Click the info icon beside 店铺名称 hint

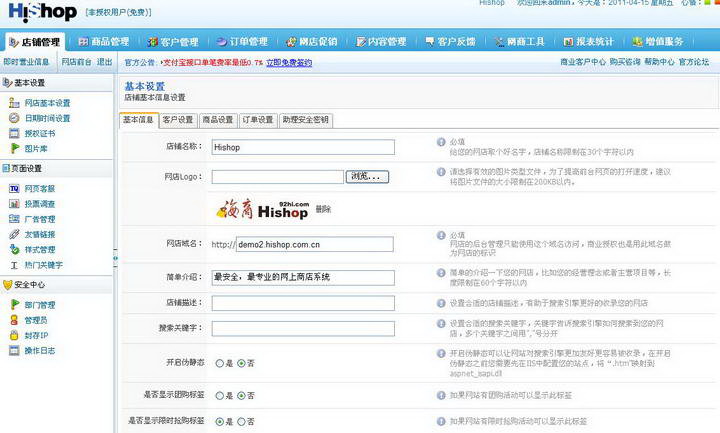[441, 142]
